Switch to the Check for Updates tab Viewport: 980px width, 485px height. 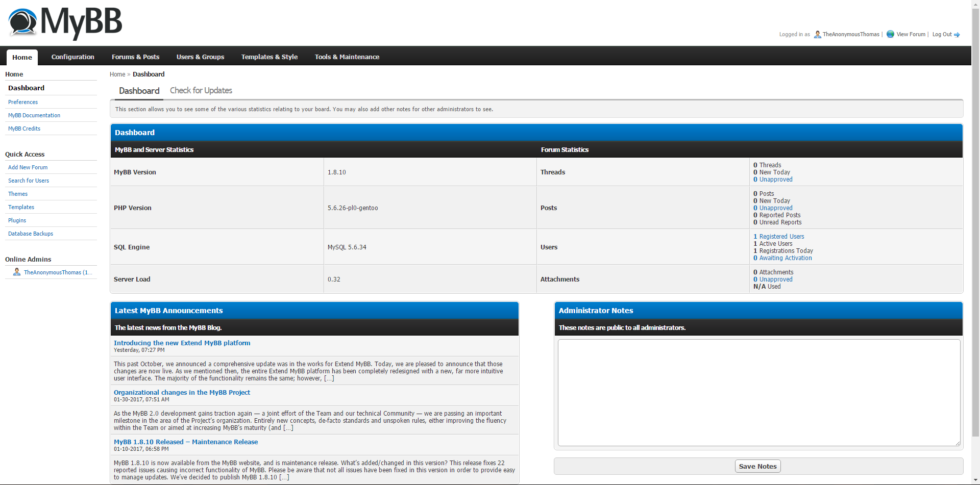click(201, 90)
